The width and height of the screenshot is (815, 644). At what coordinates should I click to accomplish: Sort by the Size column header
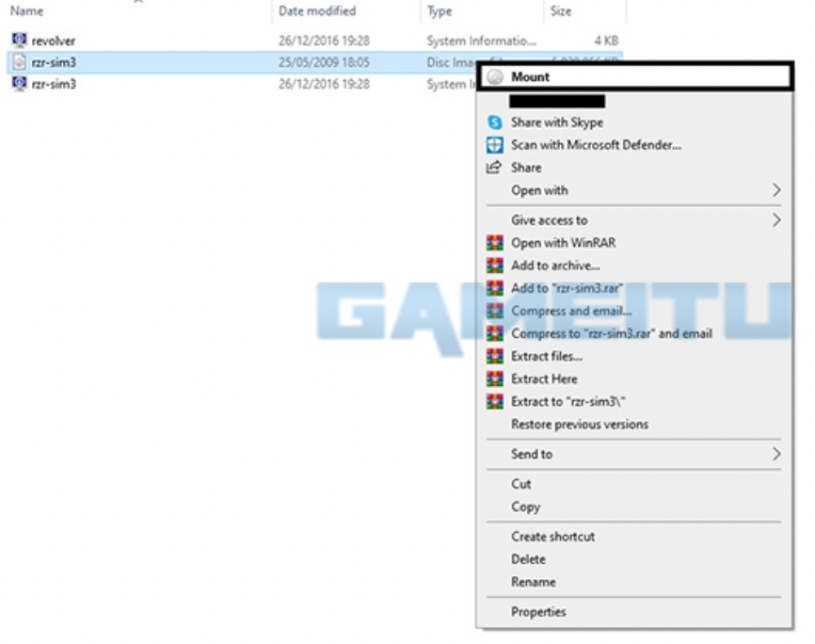pyautogui.click(x=561, y=11)
